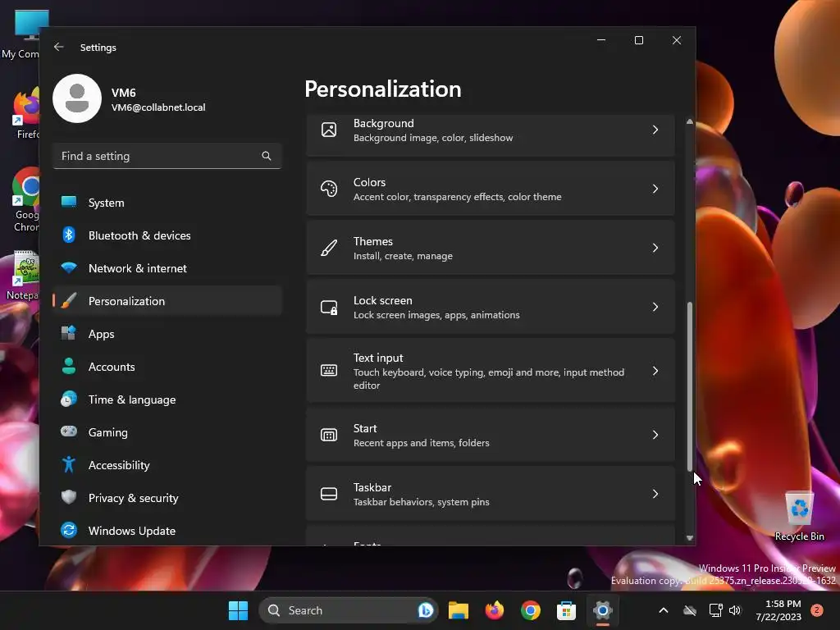Expand Text input settings chevron

coord(655,371)
